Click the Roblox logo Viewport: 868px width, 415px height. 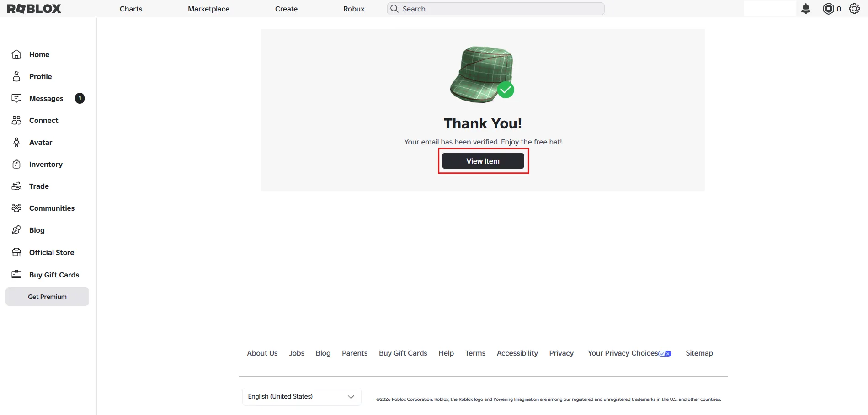(34, 9)
